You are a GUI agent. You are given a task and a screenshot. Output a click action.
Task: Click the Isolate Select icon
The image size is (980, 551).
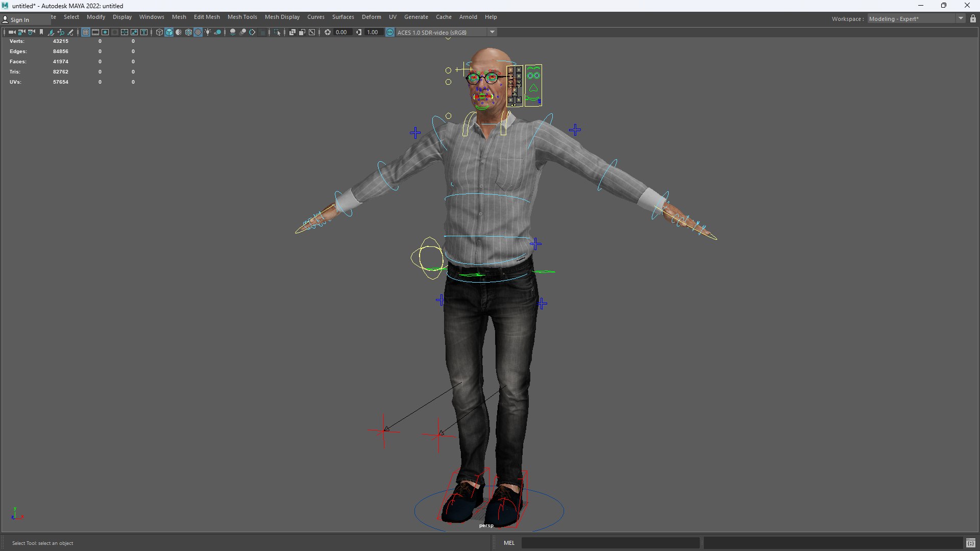tap(277, 32)
